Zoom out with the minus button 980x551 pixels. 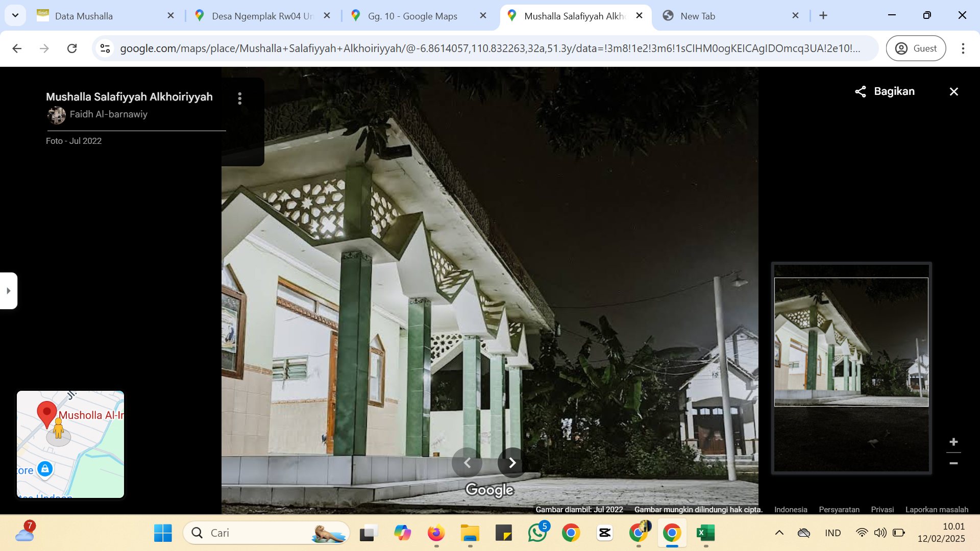click(953, 463)
